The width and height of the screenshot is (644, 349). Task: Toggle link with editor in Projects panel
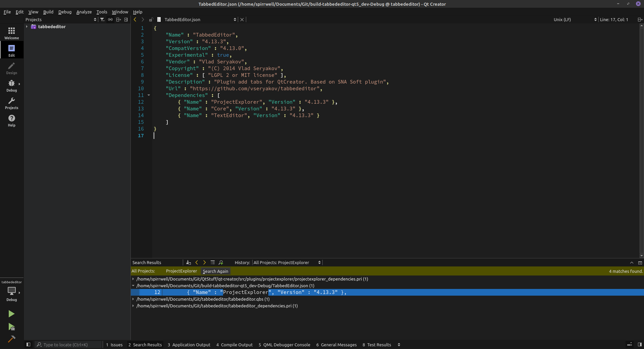pos(110,19)
